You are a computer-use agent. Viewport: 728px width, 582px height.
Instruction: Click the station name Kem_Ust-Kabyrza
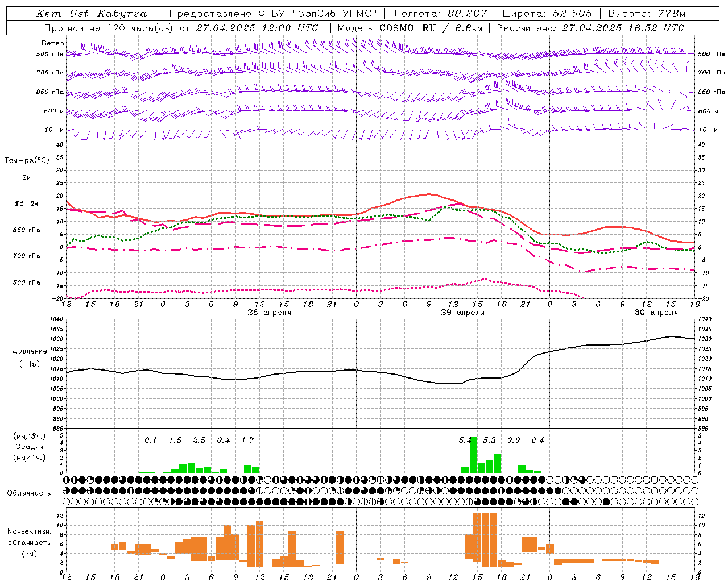[x=92, y=14]
